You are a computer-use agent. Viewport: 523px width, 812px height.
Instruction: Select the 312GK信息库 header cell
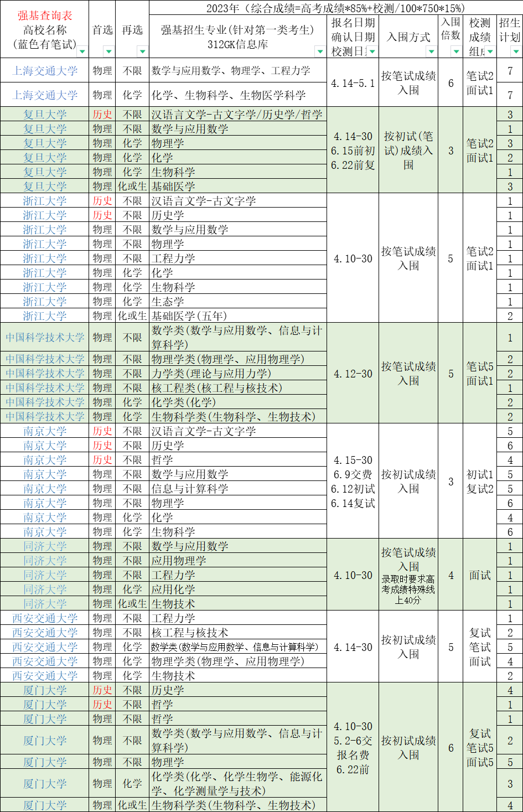238,44
